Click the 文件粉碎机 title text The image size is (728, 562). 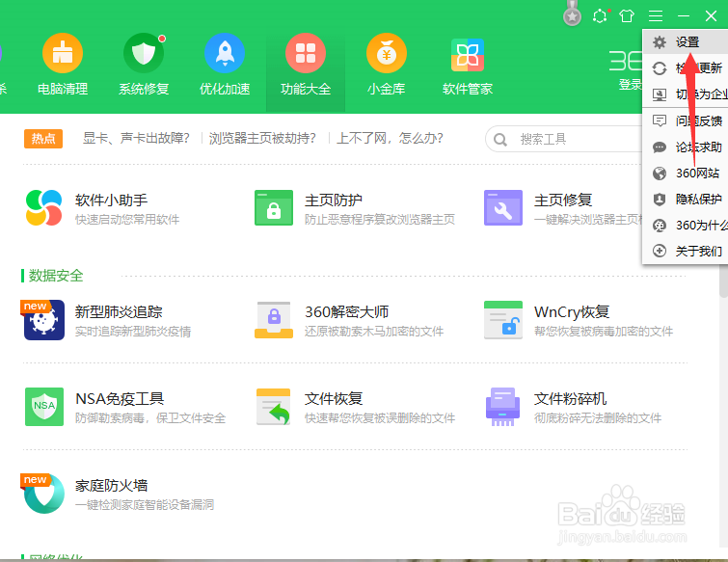[570, 399]
